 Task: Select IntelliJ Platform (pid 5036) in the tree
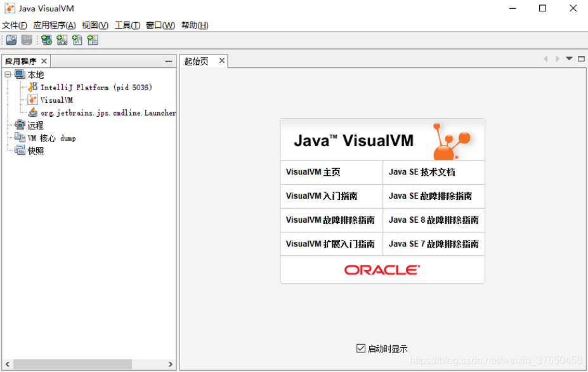pyautogui.click(x=96, y=87)
